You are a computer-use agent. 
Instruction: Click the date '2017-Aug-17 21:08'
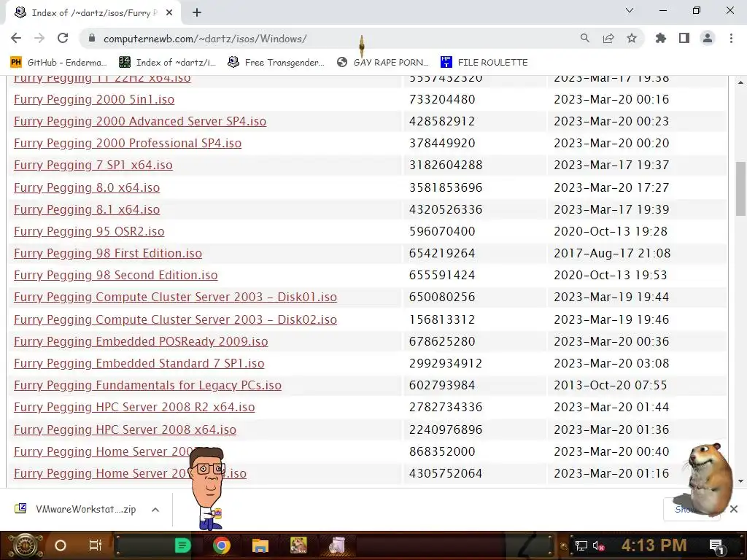point(612,253)
